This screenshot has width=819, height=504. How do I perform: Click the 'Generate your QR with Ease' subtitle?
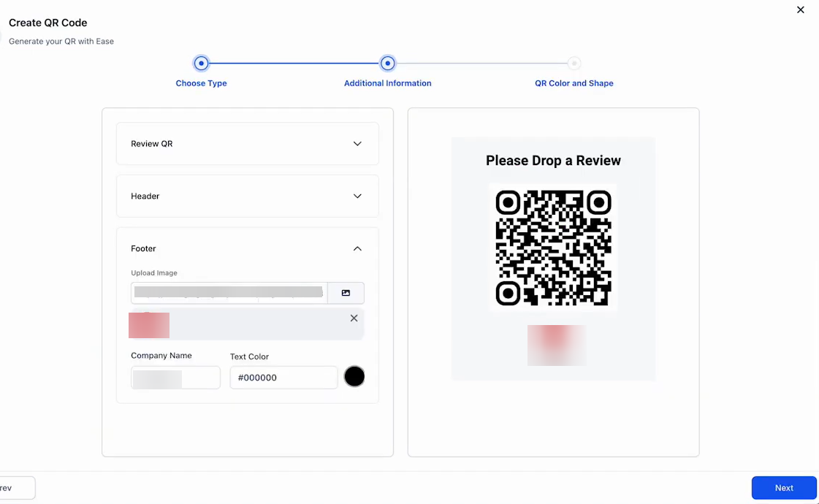click(x=61, y=41)
